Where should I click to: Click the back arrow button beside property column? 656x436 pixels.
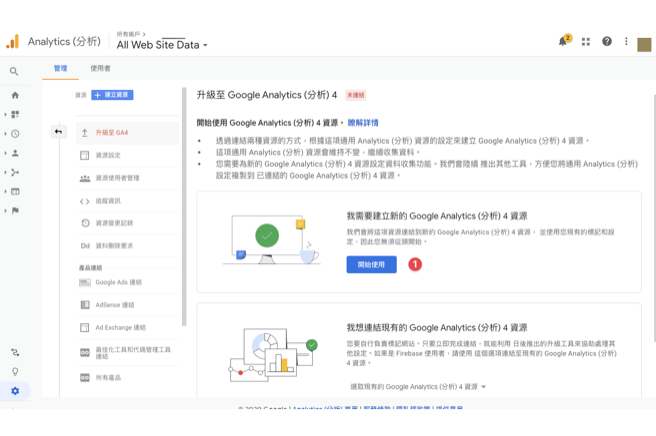point(58,132)
